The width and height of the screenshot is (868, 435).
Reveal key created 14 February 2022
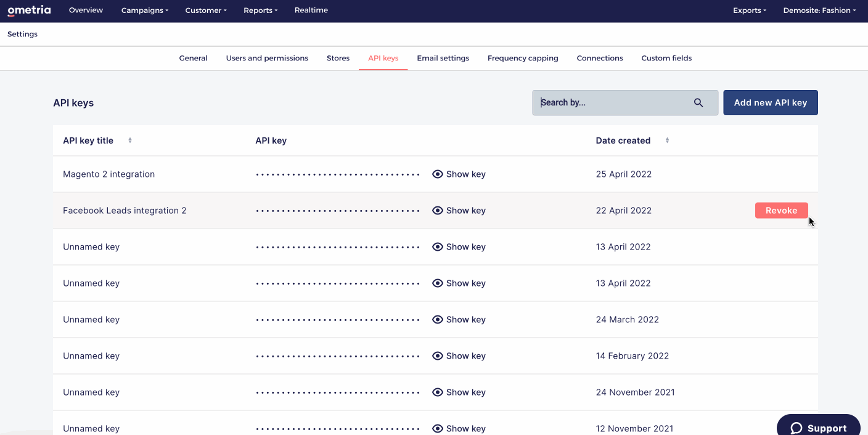459,356
